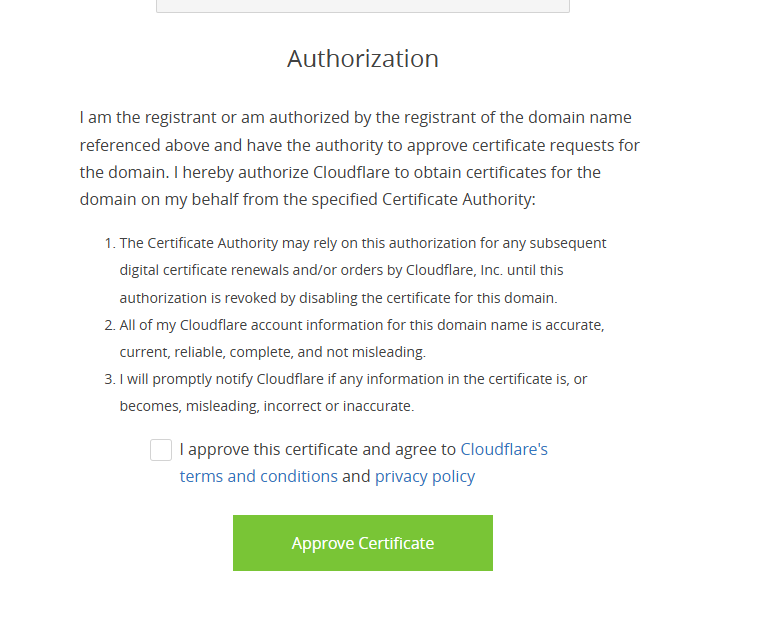The width and height of the screenshot is (764, 643).
Task: Check the approve this certificate checkbox
Action: coord(161,450)
